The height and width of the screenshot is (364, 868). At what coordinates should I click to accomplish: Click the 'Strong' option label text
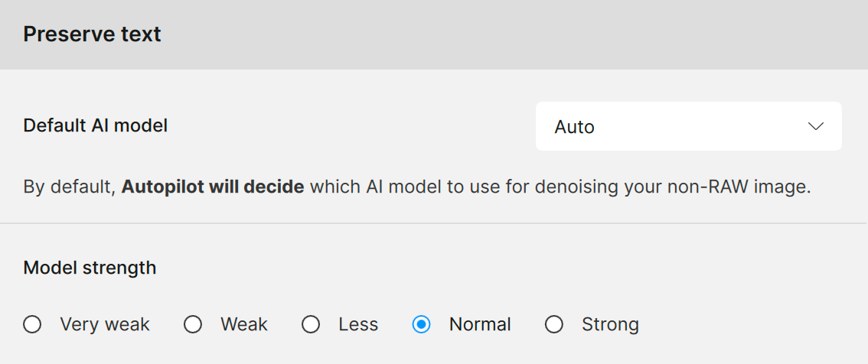click(610, 324)
